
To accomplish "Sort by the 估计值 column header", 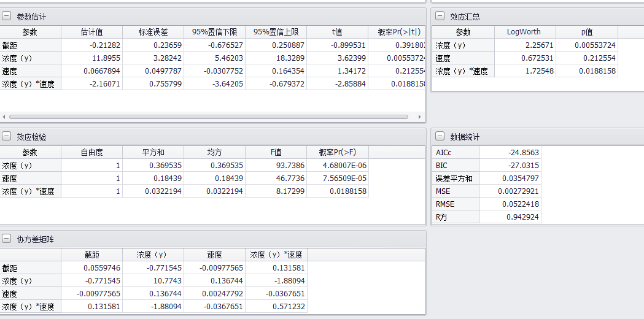I will pyautogui.click(x=91, y=32).
